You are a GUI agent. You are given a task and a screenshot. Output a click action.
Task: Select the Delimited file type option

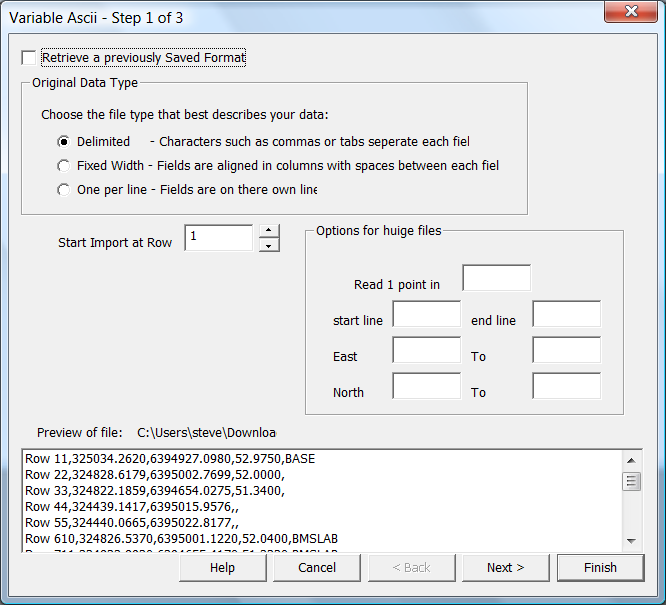coord(64,142)
